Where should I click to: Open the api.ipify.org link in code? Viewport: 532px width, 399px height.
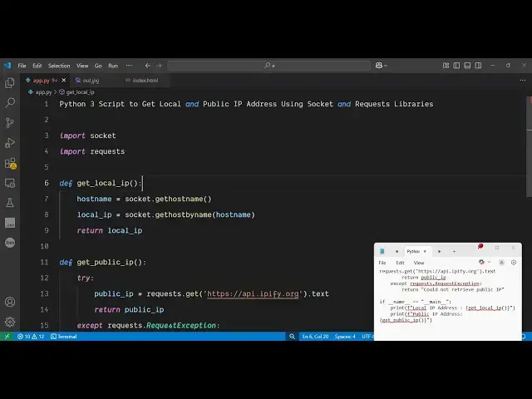pos(253,293)
